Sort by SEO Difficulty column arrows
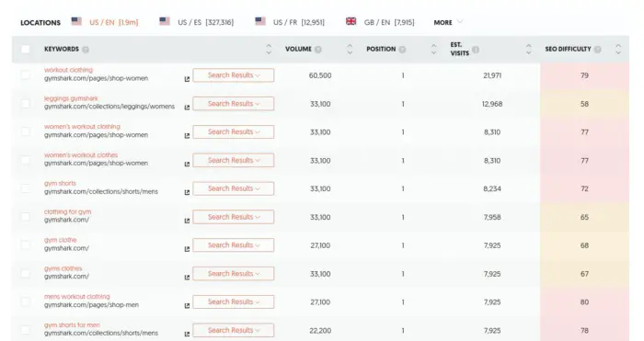This screenshot has height=341, width=644. [x=618, y=50]
